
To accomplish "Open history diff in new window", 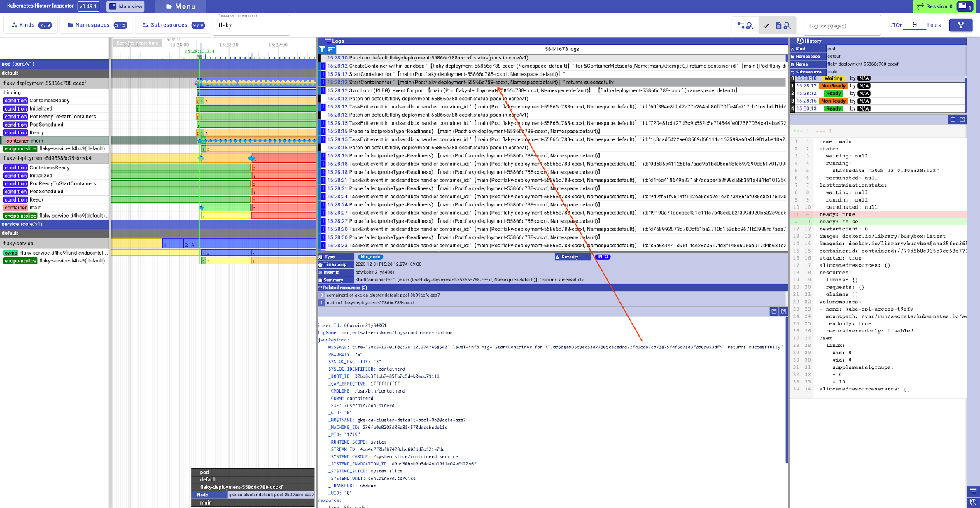I will pyautogui.click(x=962, y=120).
